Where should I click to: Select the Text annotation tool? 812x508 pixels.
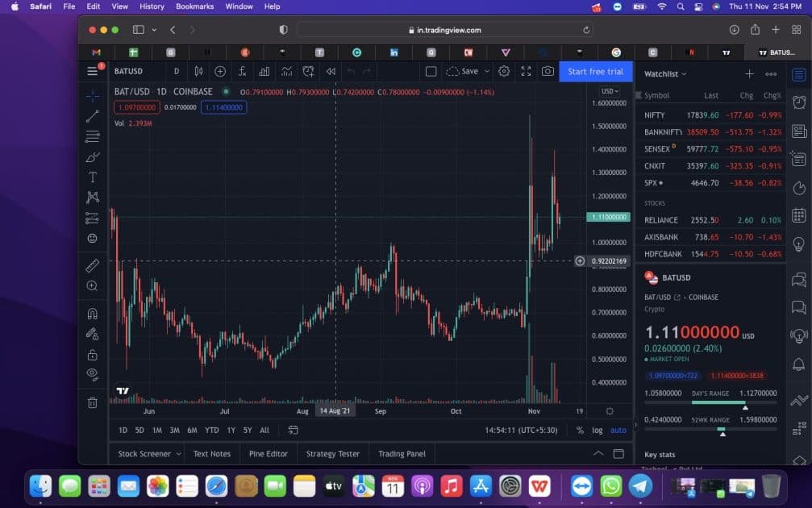[x=92, y=177]
